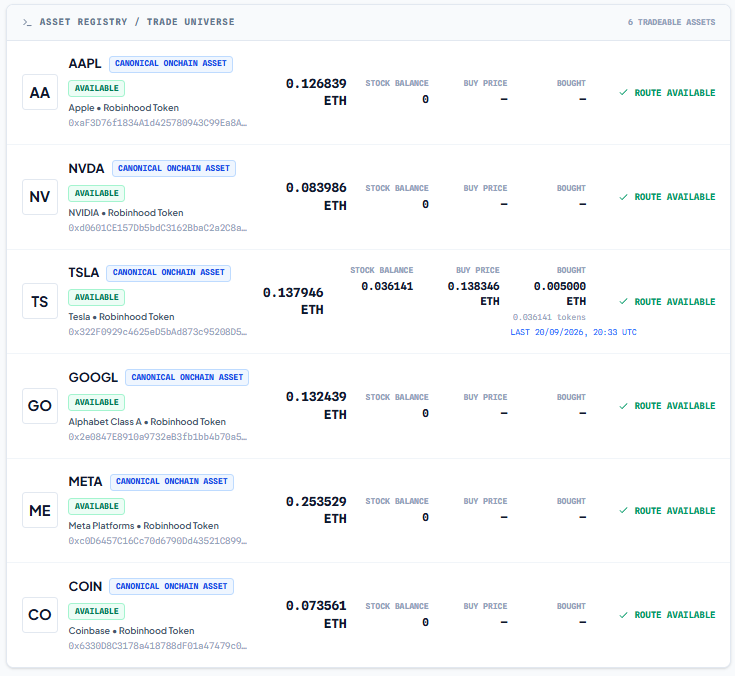Click the Canonical Onchain Asset badge for TSLA
This screenshot has height=676, width=735.
168,273
